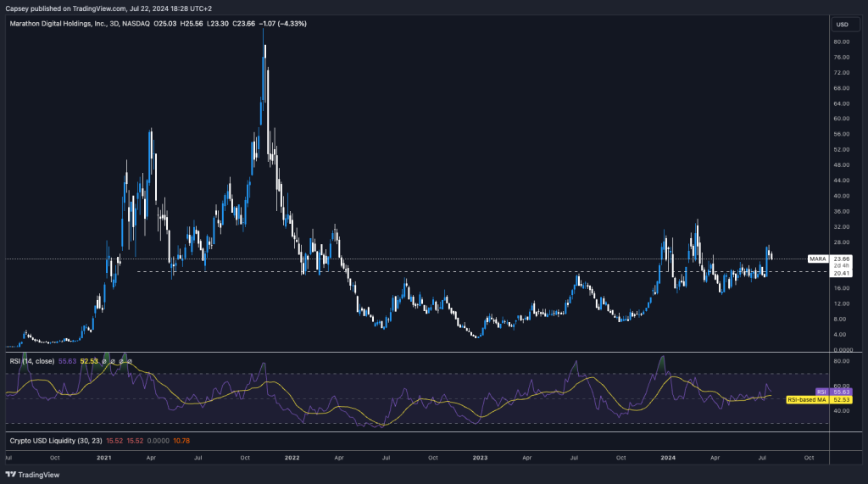Image resolution: width=868 pixels, height=484 pixels.
Task: Click the 32.00 price axis label
Action: (842, 227)
